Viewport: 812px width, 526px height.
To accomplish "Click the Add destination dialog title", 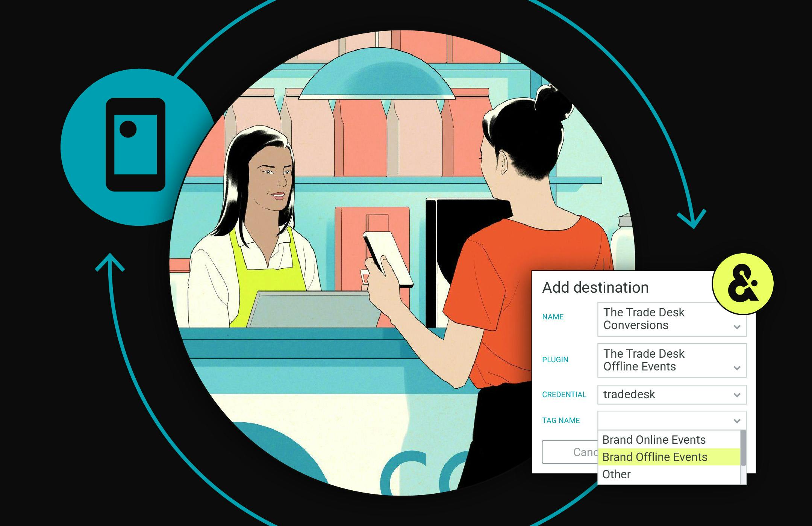I will [595, 287].
